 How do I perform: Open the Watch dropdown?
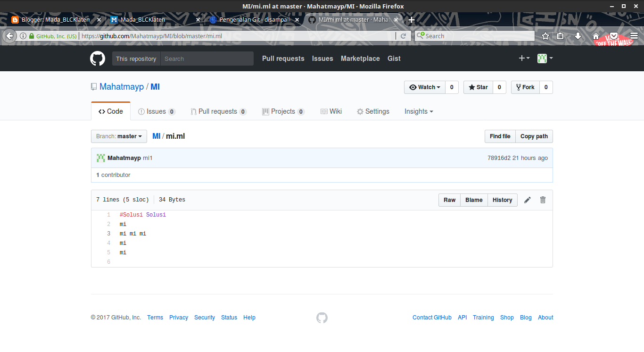(425, 87)
